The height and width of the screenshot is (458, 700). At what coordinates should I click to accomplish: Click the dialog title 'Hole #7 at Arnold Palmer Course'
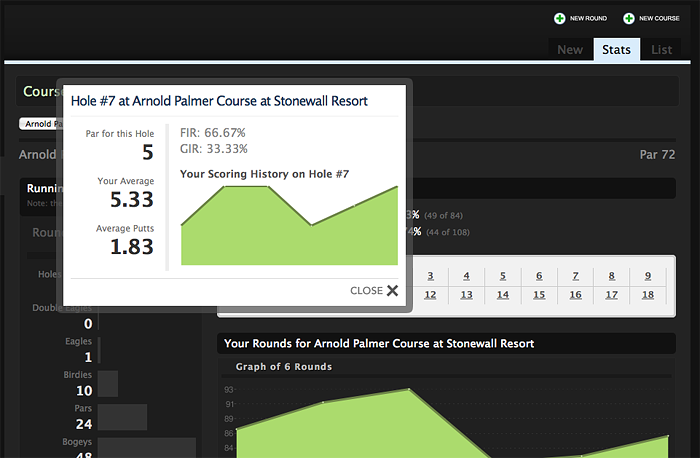219,101
